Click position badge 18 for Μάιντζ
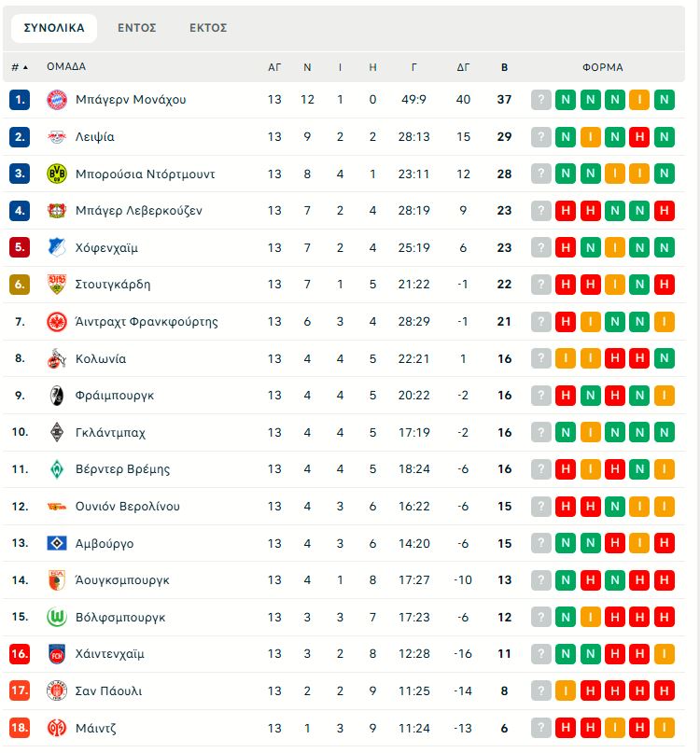Image resolution: width=700 pixels, height=753 pixels. pyautogui.click(x=21, y=728)
